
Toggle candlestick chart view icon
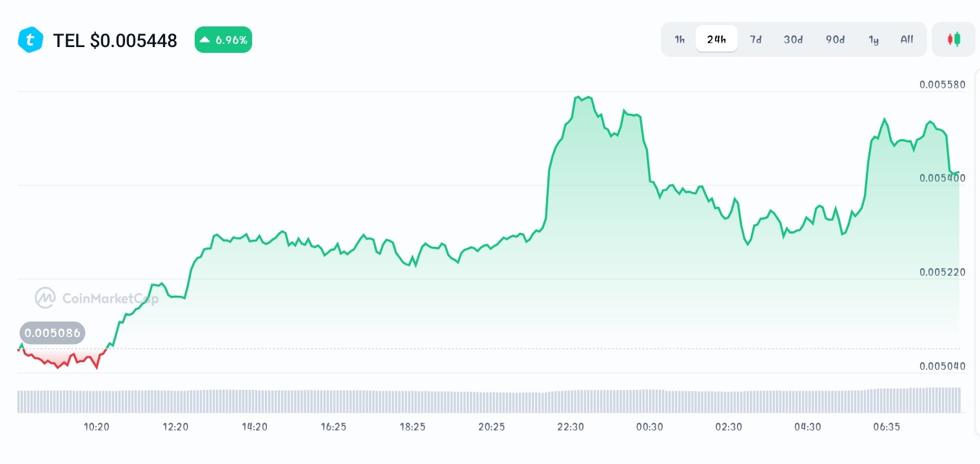(954, 39)
